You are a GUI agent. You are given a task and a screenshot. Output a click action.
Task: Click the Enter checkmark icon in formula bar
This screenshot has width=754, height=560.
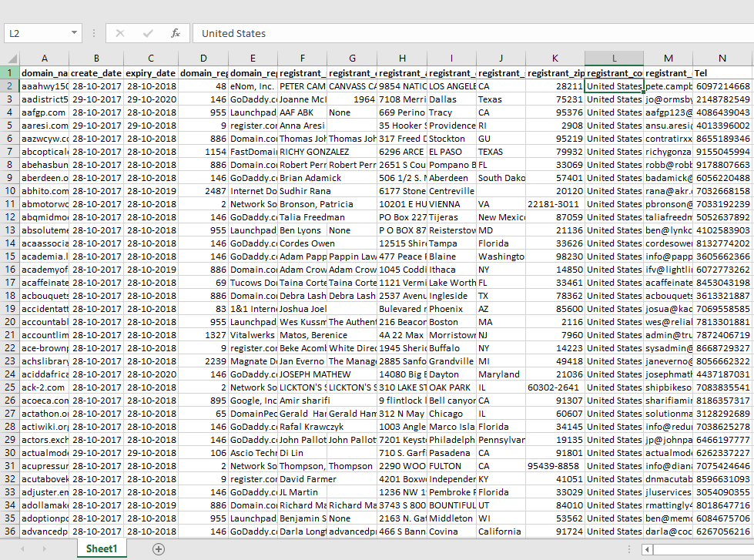[x=148, y=33]
